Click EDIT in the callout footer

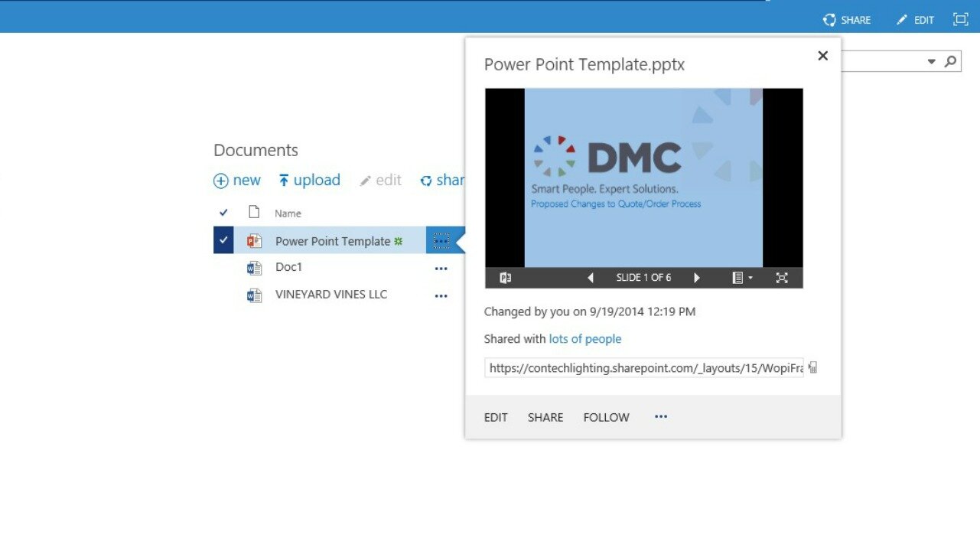coord(496,417)
